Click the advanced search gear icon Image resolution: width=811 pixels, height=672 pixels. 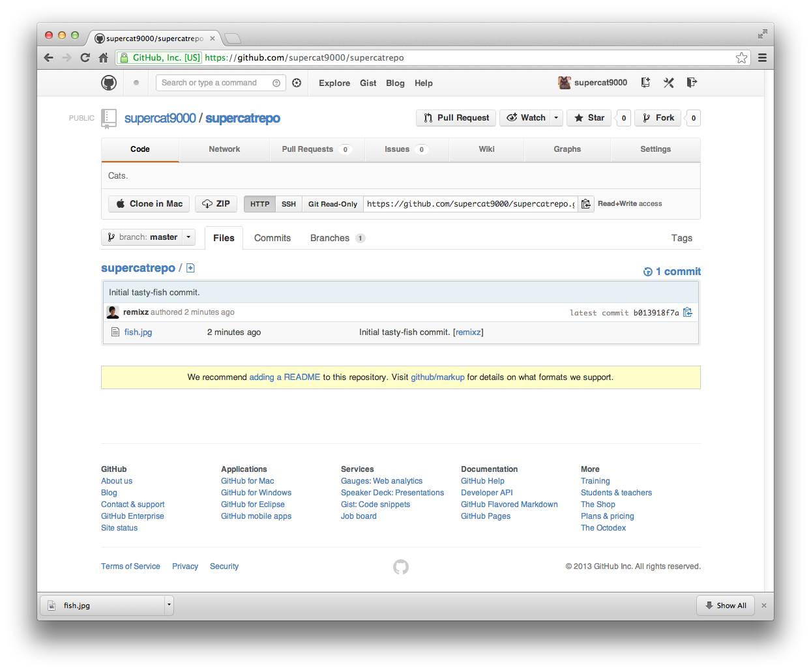point(297,83)
